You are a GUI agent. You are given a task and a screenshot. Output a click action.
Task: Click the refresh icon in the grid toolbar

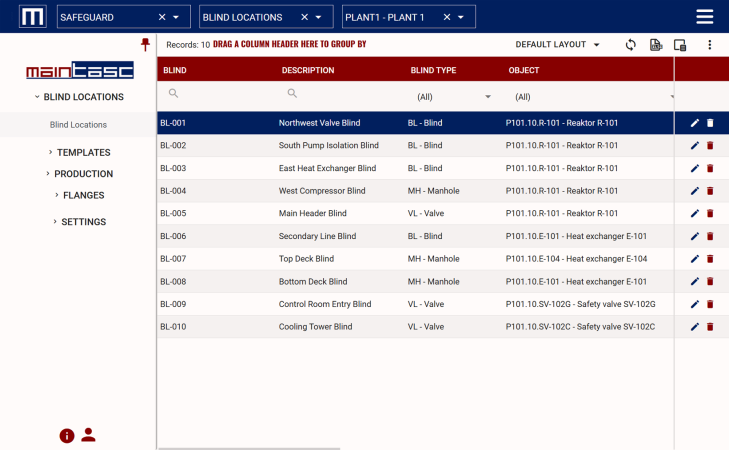[x=630, y=45]
